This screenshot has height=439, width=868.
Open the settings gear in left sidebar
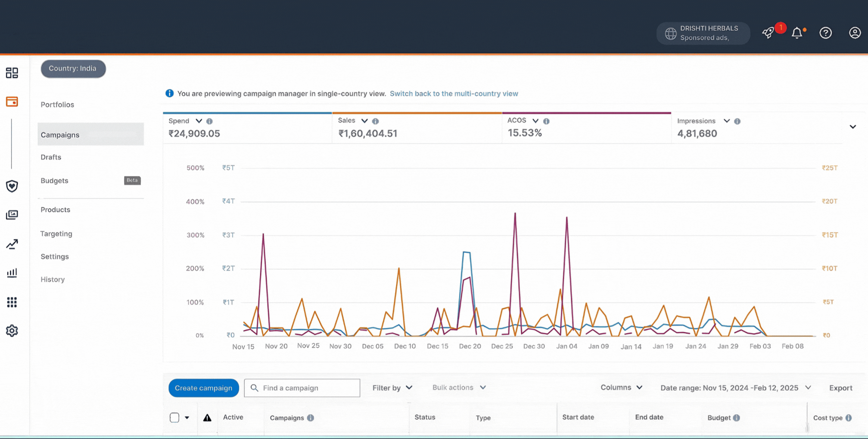(x=12, y=331)
